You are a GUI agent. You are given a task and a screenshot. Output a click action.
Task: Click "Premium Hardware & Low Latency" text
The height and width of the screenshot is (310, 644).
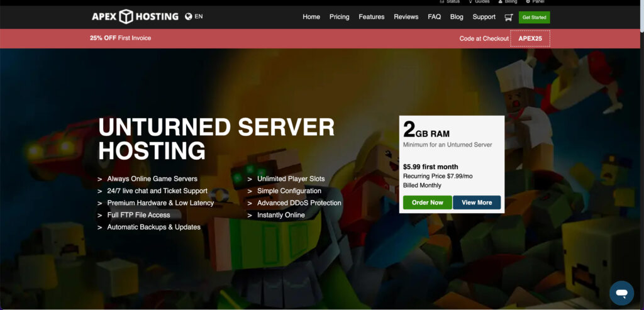pyautogui.click(x=160, y=203)
